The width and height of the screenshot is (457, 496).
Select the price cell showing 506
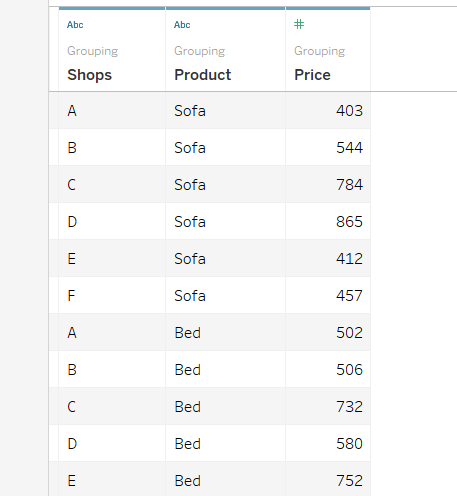coord(328,370)
